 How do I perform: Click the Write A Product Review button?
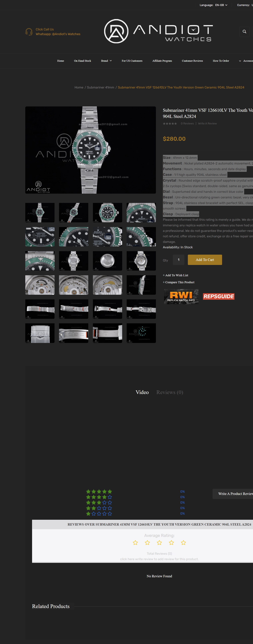click(x=233, y=494)
